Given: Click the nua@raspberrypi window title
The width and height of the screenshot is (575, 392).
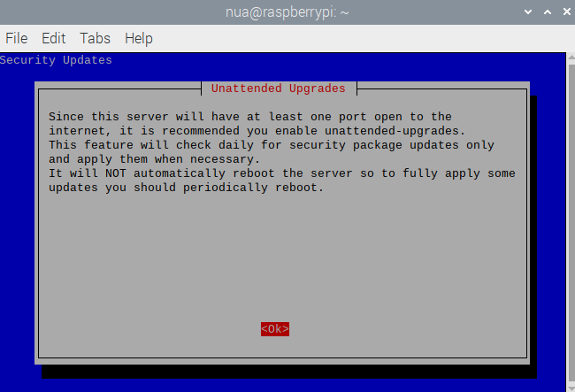Looking at the screenshot, I should tap(286, 12).
